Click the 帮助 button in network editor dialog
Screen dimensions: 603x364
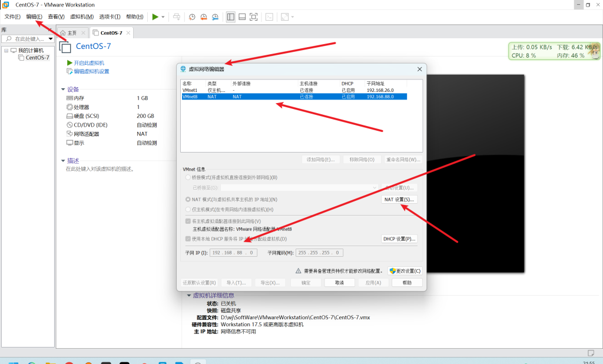pos(407,283)
